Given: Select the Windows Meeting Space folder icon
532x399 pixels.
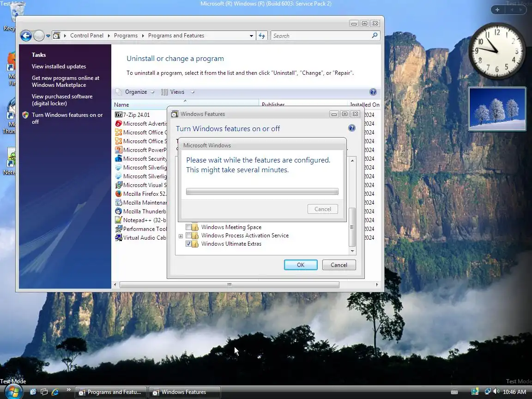Looking at the screenshot, I should click(195, 227).
